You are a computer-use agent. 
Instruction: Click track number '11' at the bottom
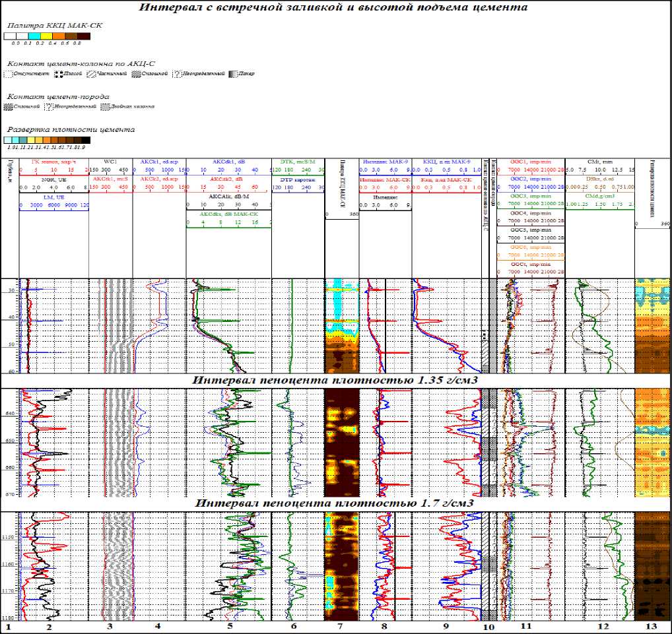pos(526,626)
